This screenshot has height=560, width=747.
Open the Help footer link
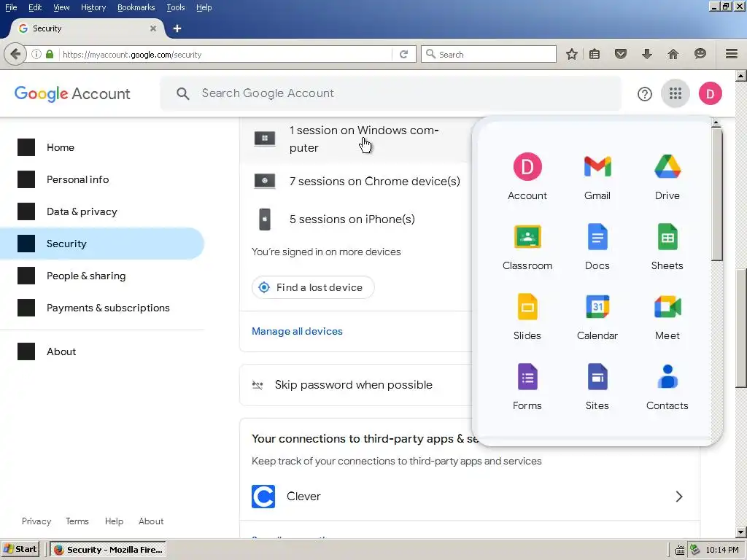(114, 521)
